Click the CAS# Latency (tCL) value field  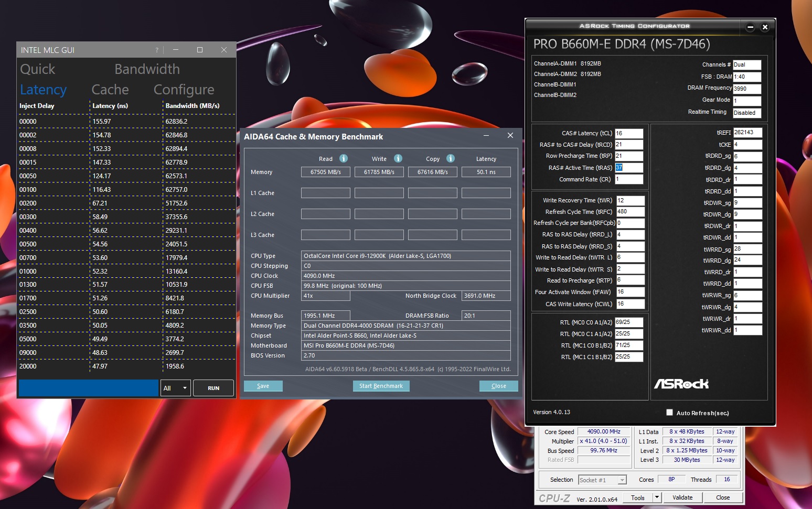(x=628, y=133)
